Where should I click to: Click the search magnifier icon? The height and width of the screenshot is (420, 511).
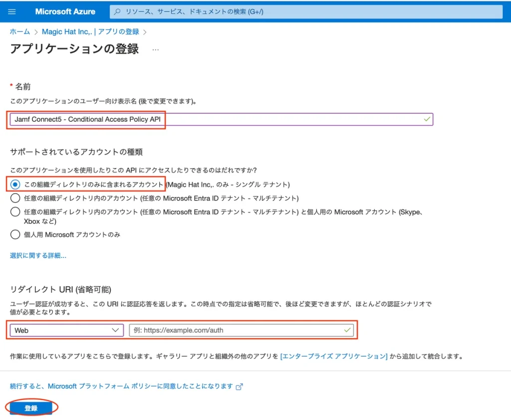pyautogui.click(x=117, y=11)
